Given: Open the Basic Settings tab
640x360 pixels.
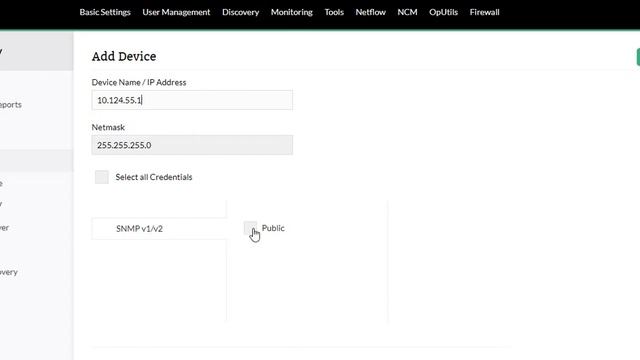Looking at the screenshot, I should (x=105, y=12).
